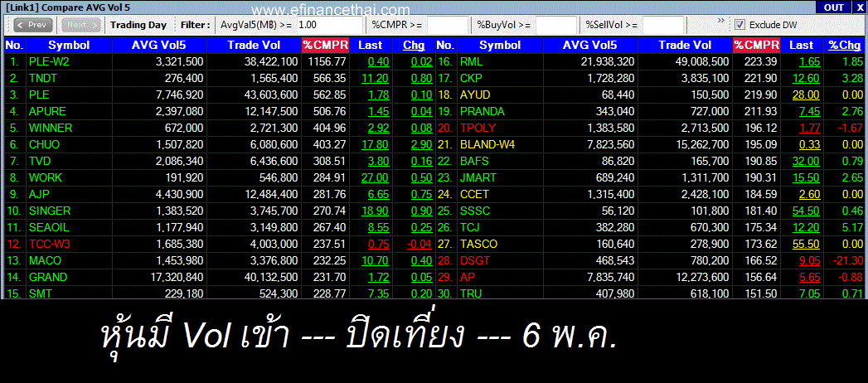Image resolution: width=868 pixels, height=383 pixels.
Task: Focus the AvgVal5(MB) filter field
Action: click(x=330, y=25)
